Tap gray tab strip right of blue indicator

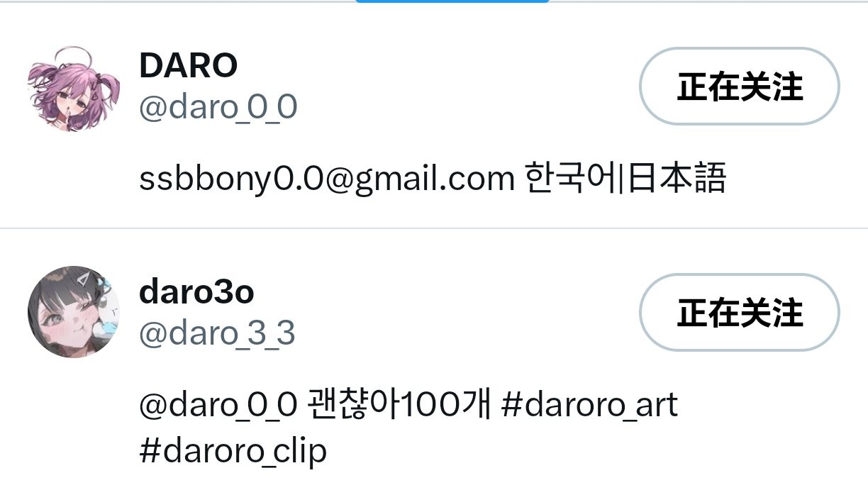[709, 1]
